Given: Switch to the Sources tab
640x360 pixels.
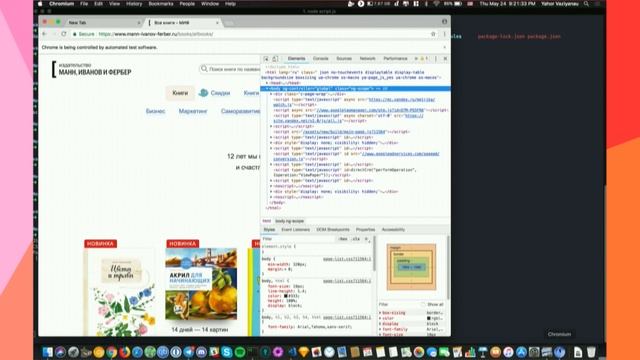Looking at the screenshot, I should tap(344, 59).
